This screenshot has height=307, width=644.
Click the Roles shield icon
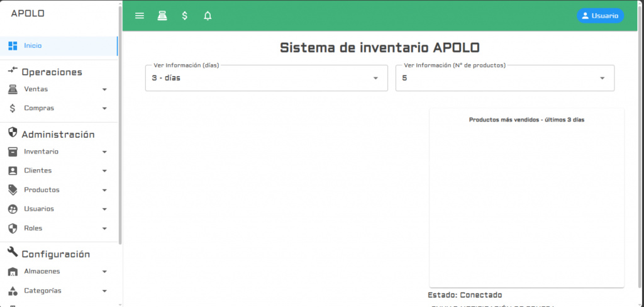point(13,228)
